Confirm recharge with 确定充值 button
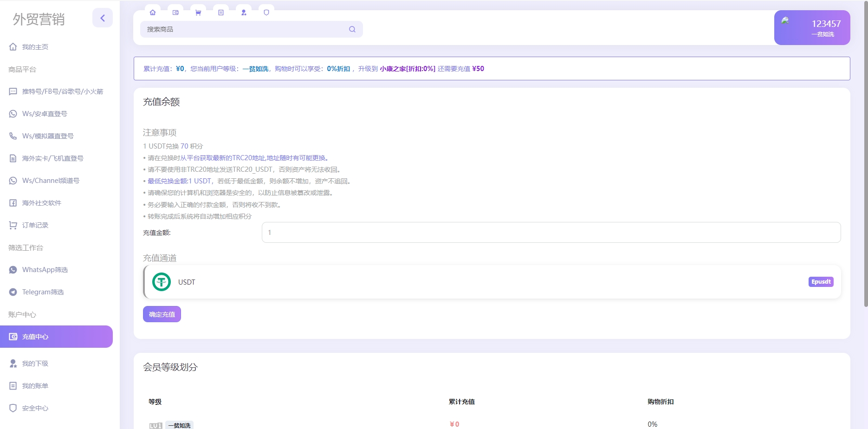868x429 pixels. pyautogui.click(x=162, y=314)
